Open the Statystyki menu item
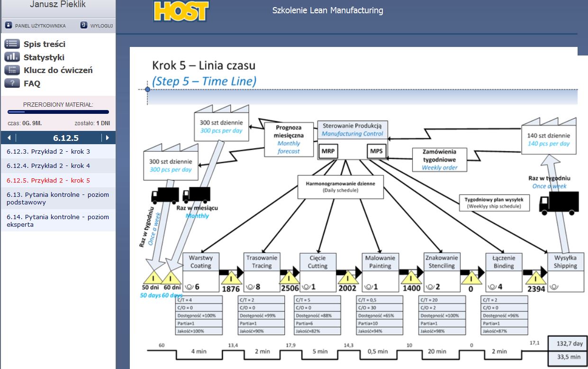Screen dimensions: 588x369 tap(44, 57)
